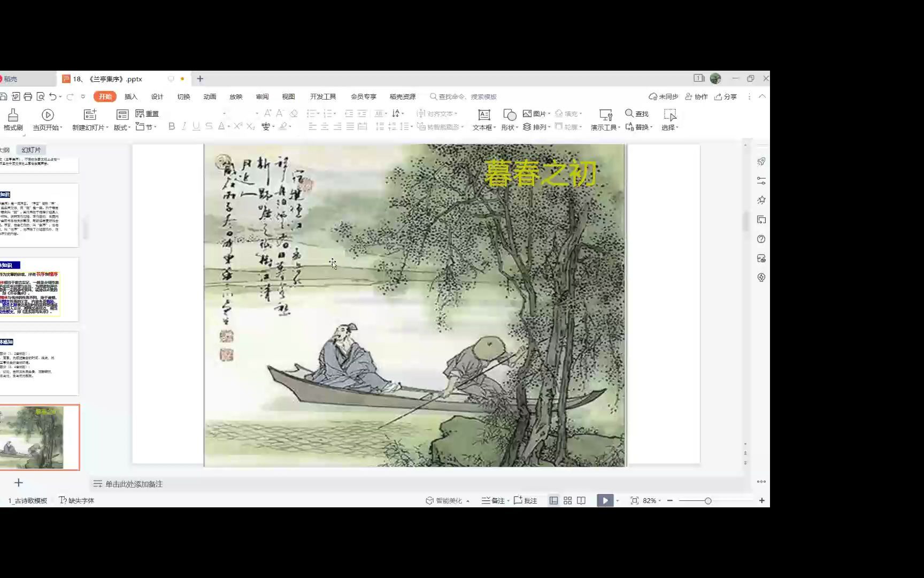
Task: Open the Select (选择) dropdown
Action: [x=669, y=119]
